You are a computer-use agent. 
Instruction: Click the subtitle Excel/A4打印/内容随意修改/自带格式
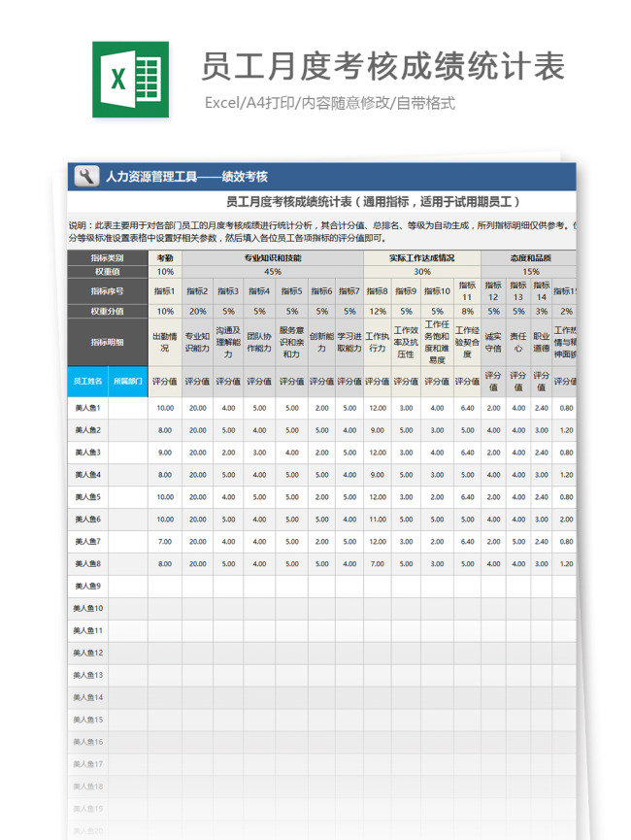[x=330, y=102]
